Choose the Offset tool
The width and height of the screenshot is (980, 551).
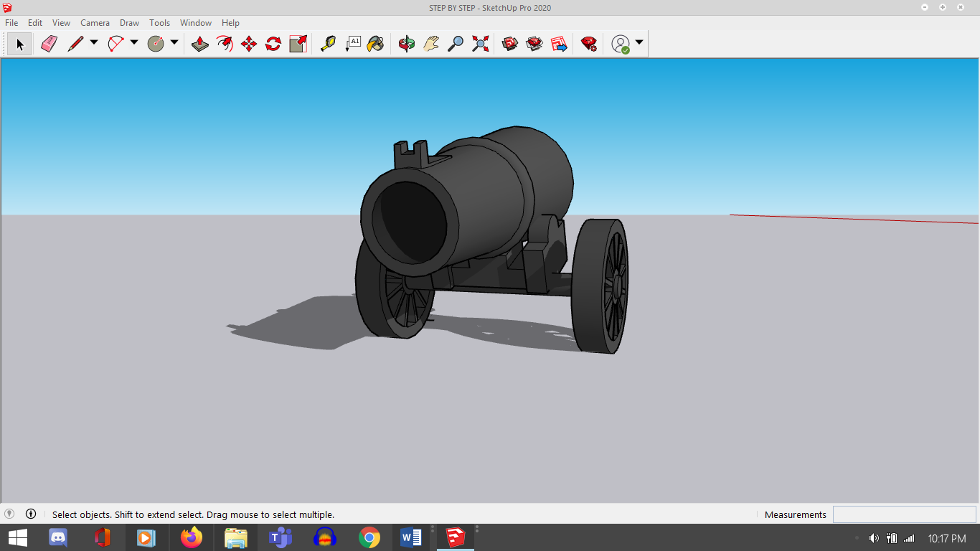click(x=225, y=44)
